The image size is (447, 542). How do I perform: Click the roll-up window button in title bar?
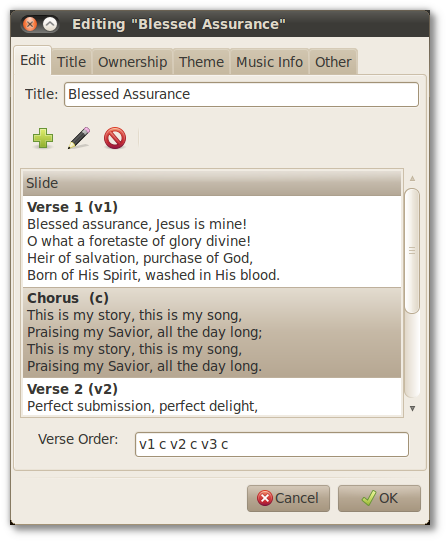50,24
